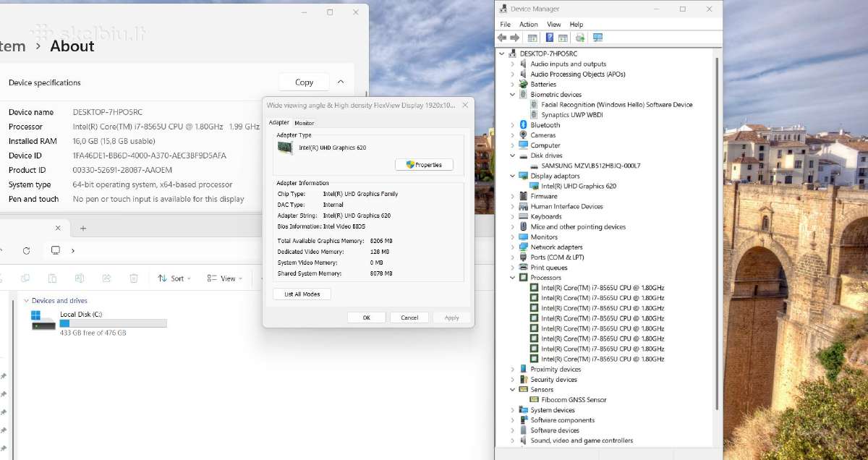Click the Local Disk (C:) drive icon
Viewport: 868px width, 460px height.
[43, 320]
